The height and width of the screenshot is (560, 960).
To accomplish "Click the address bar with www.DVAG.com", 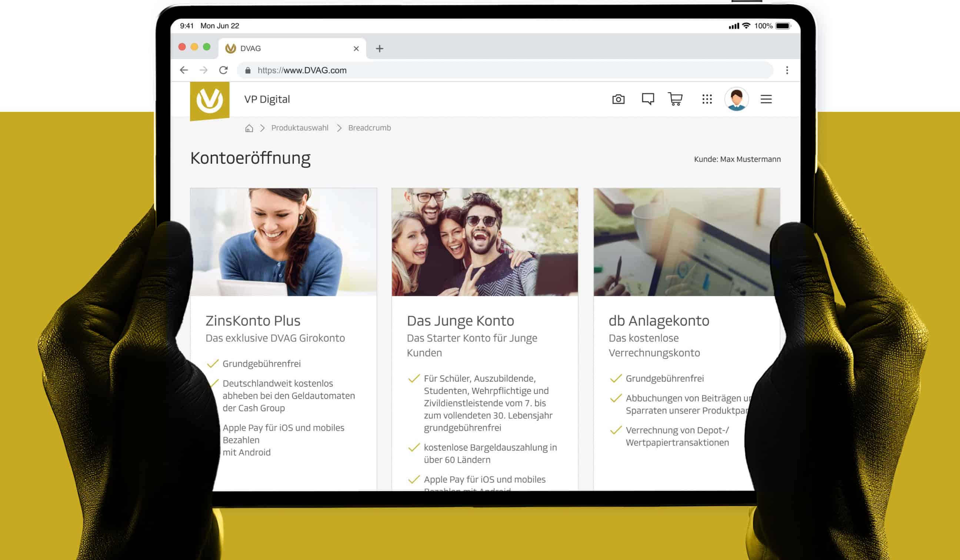I will pyautogui.click(x=505, y=70).
